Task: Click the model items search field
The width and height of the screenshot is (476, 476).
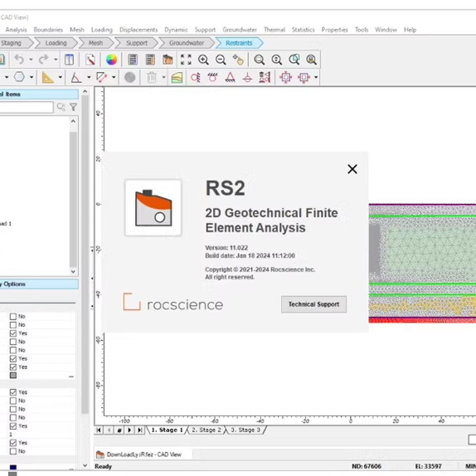Action: coord(26,107)
